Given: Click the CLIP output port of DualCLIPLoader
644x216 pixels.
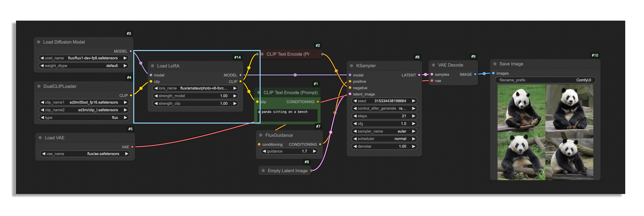Looking at the screenshot, I should 131,95.
